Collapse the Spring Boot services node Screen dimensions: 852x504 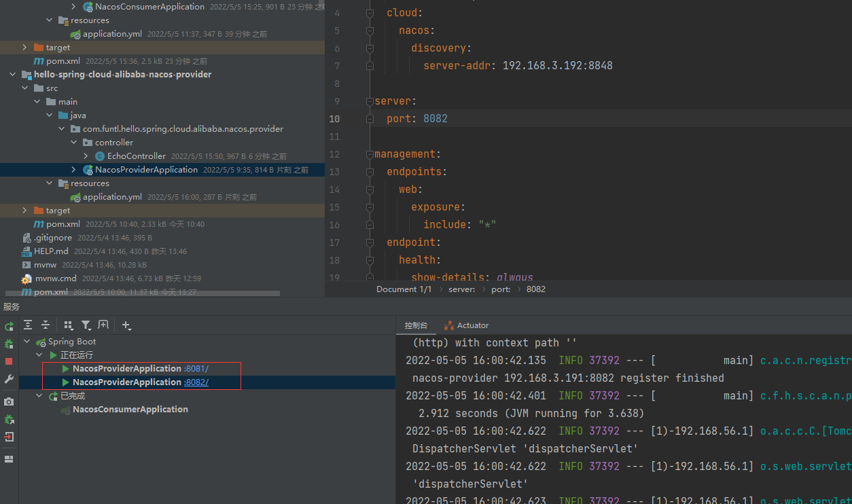[x=27, y=342]
